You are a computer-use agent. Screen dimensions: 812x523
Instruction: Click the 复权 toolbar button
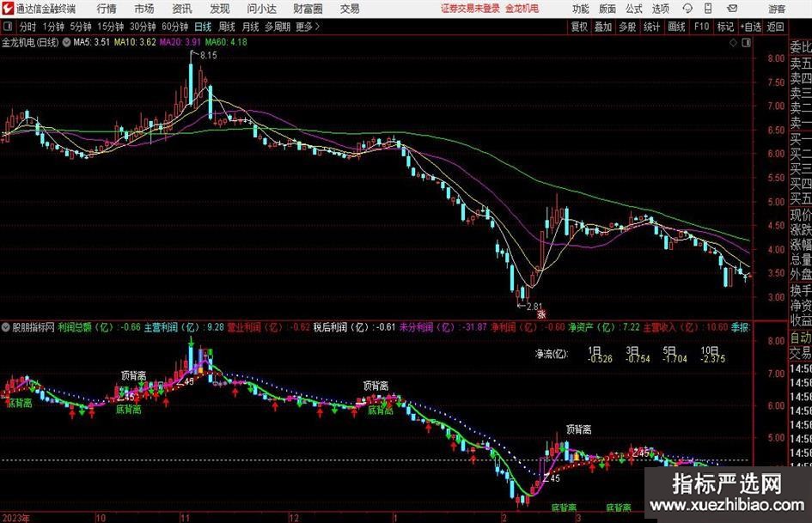579,27
